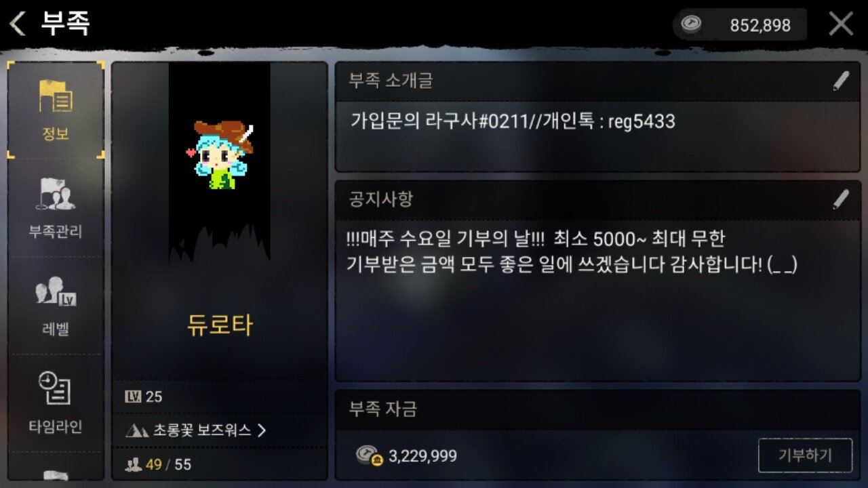Open the partially visible bottom sidebar tab

point(56,474)
